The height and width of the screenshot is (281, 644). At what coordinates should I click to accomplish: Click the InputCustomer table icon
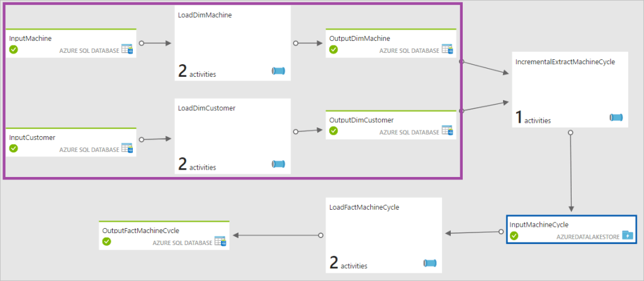127,149
